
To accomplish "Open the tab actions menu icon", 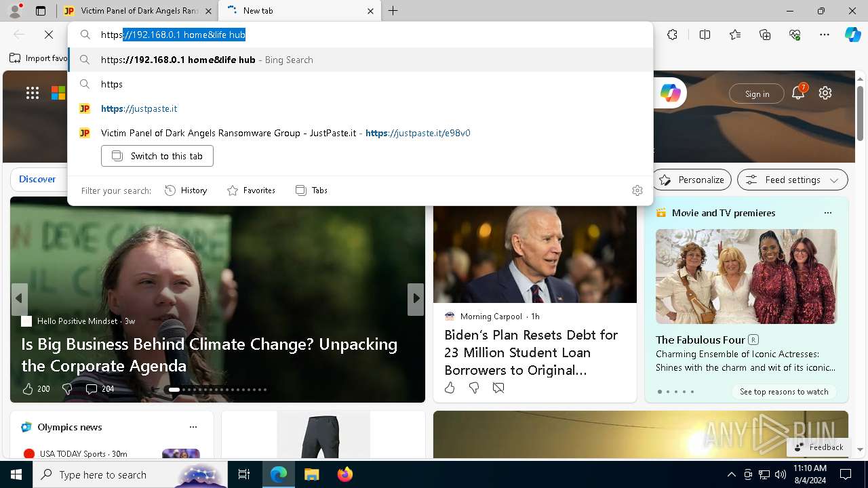I will (x=41, y=11).
